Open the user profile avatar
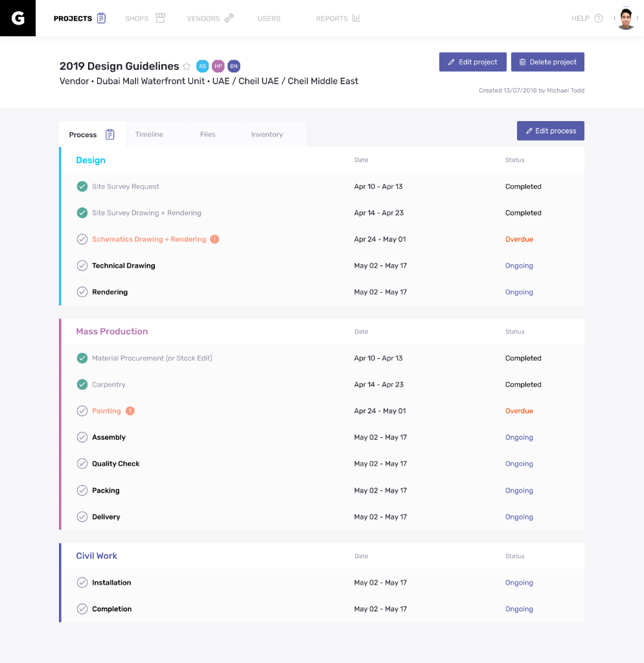This screenshot has height=663, width=644. pyautogui.click(x=626, y=18)
